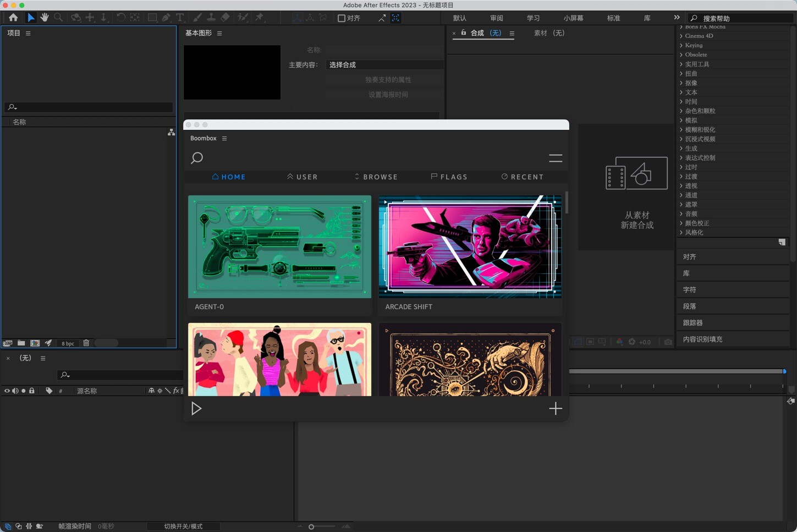
Task: Open the Boombox hamburger menu at right
Action: tap(556, 158)
